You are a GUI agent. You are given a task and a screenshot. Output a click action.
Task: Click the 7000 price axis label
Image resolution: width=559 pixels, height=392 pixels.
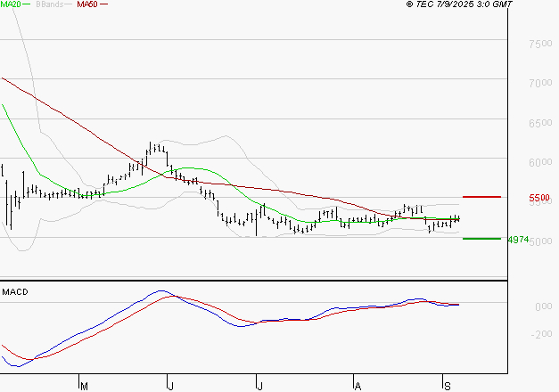tap(539, 83)
